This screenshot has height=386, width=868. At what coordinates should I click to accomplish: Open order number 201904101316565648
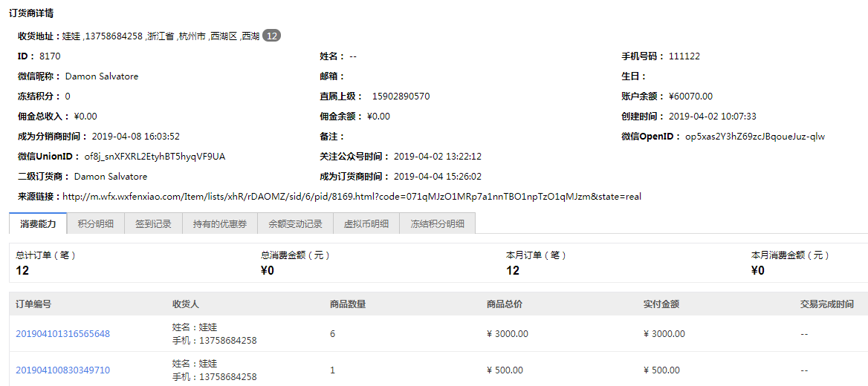click(x=63, y=334)
